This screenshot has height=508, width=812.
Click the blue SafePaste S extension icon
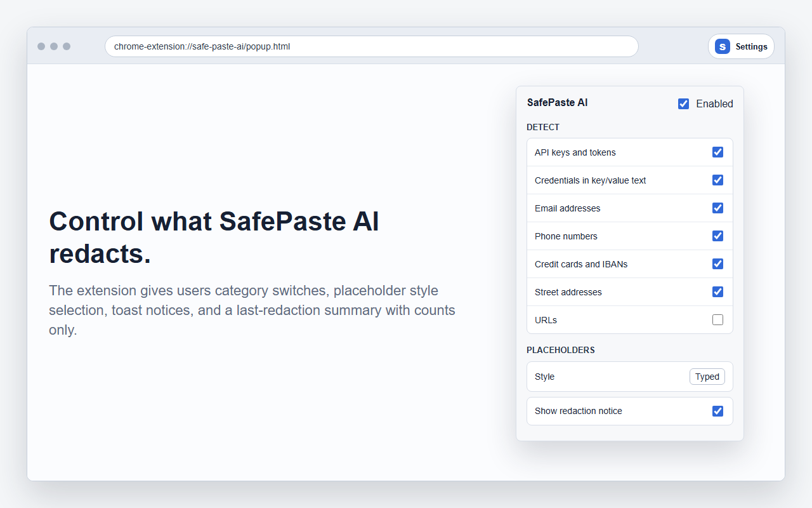pyautogui.click(x=722, y=46)
